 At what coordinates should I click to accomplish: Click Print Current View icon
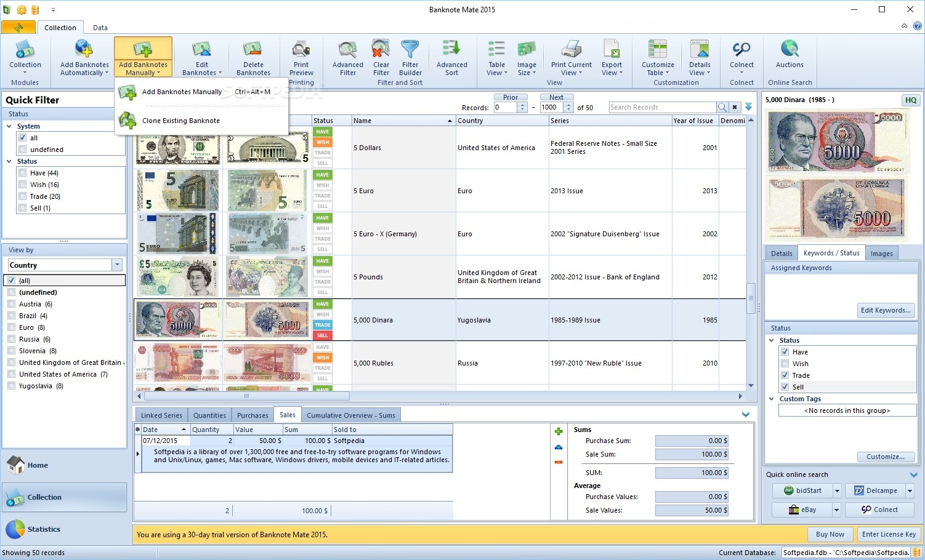572,57
